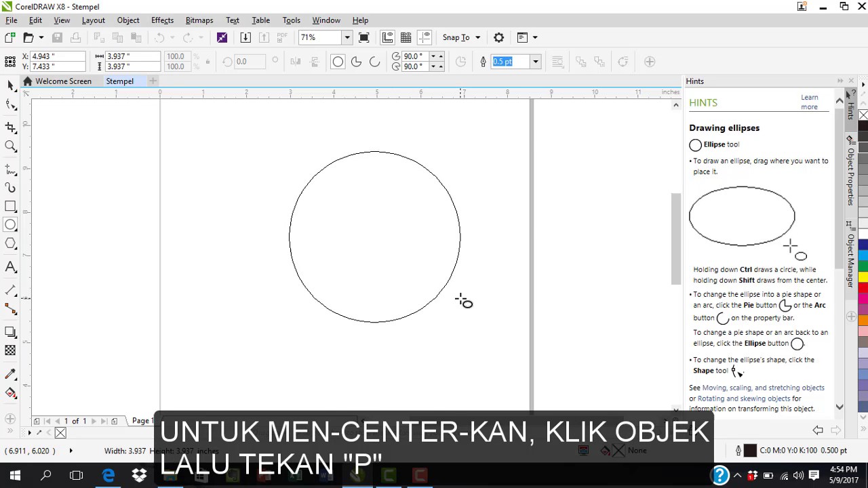This screenshot has width=868, height=488.
Task: Expand the application launcher dropdown
Action: click(534, 37)
